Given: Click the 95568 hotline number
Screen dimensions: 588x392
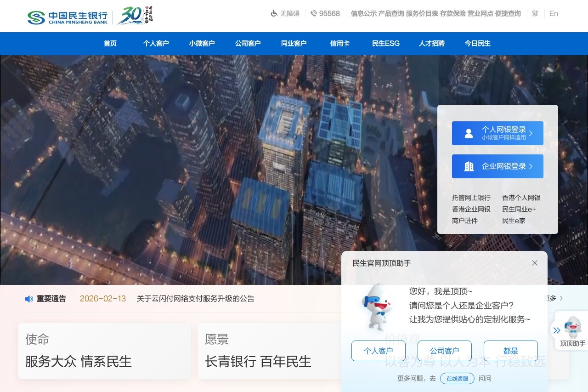Looking at the screenshot, I should [x=329, y=13].
